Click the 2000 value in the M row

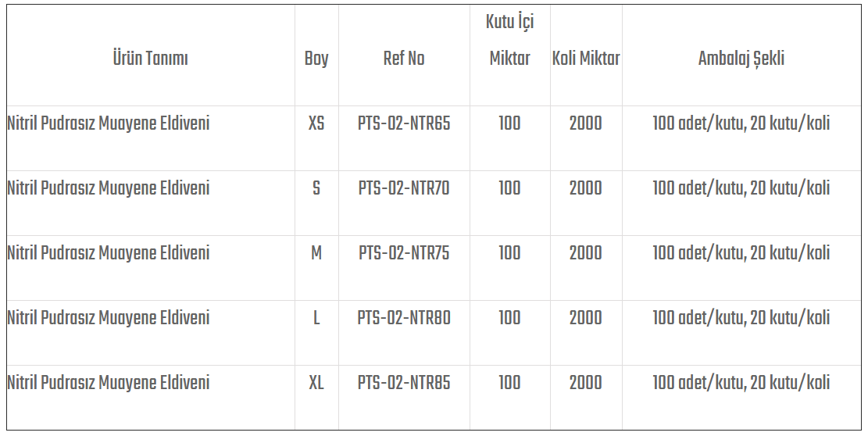(586, 253)
